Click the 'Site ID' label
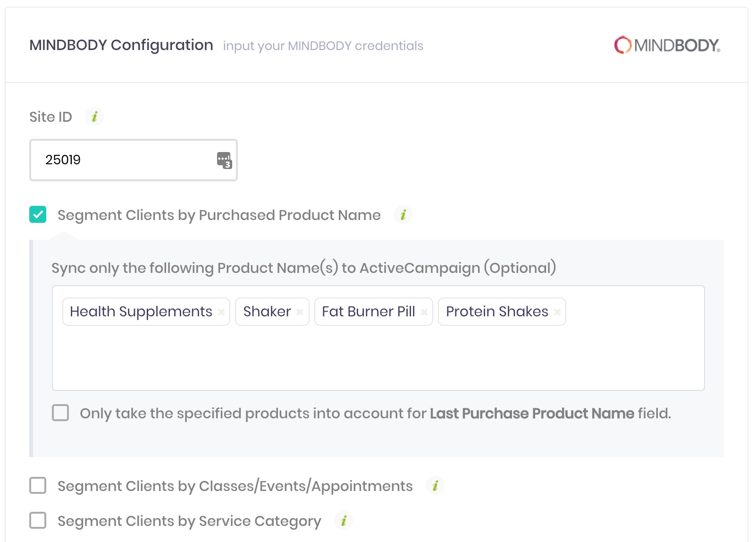This screenshot has width=756, height=542. pos(50,117)
